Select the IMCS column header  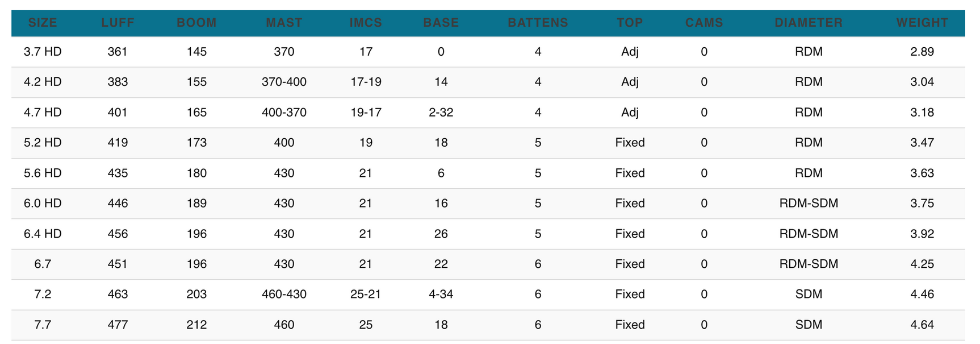366,23
